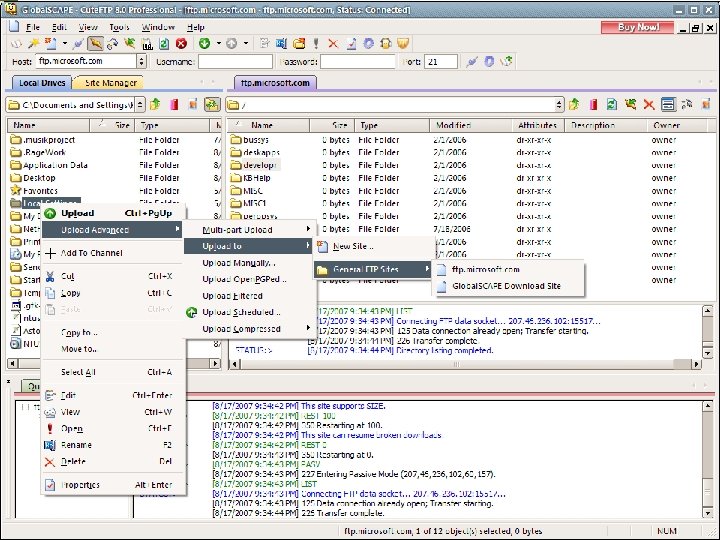Select the ftp.microsoft.com remote tab
This screenshot has height=540, width=720.
coord(275,83)
